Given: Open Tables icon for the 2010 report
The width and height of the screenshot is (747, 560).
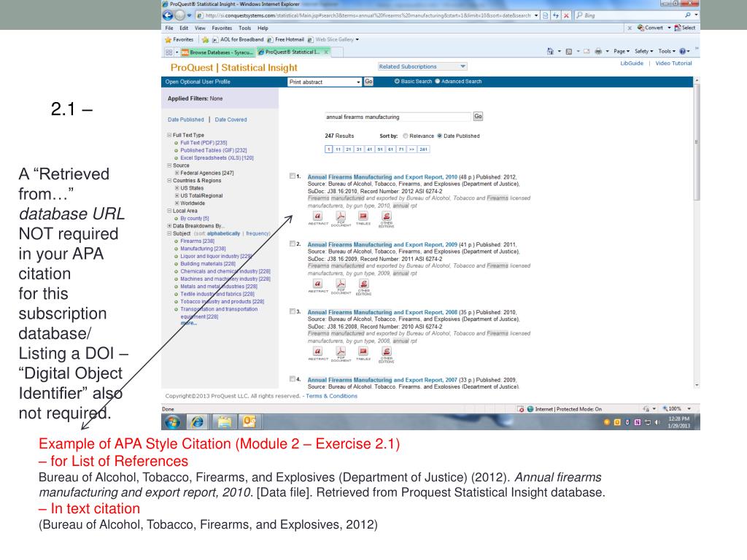Looking at the screenshot, I should pos(363,217).
